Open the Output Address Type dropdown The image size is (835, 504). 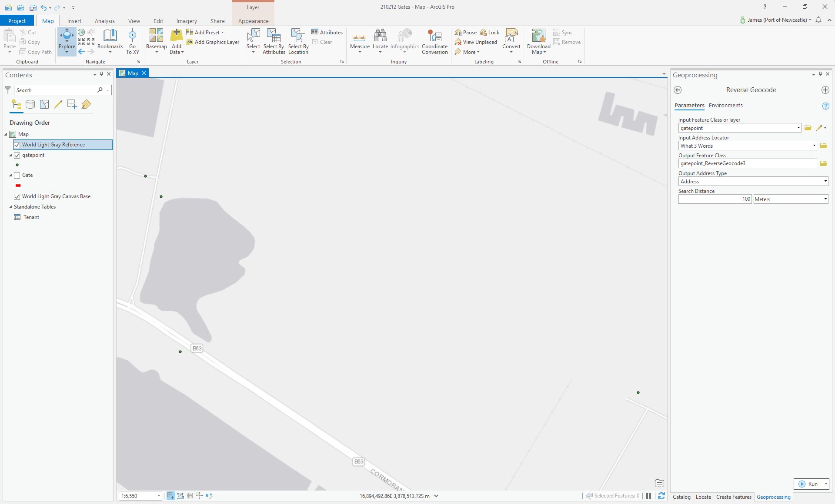825,182
